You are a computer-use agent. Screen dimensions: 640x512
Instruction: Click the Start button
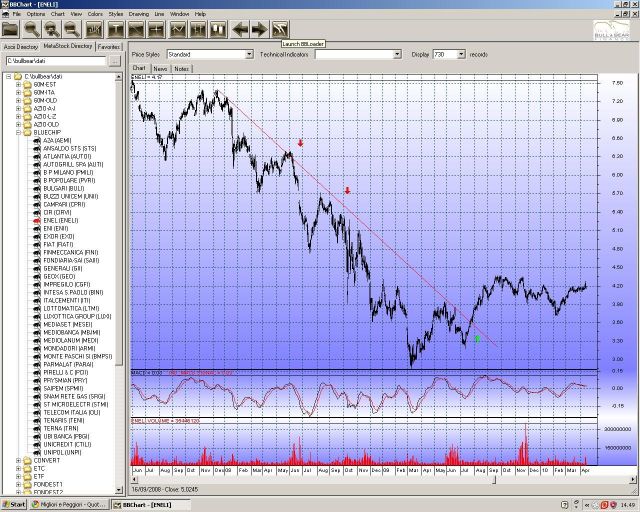(14, 505)
